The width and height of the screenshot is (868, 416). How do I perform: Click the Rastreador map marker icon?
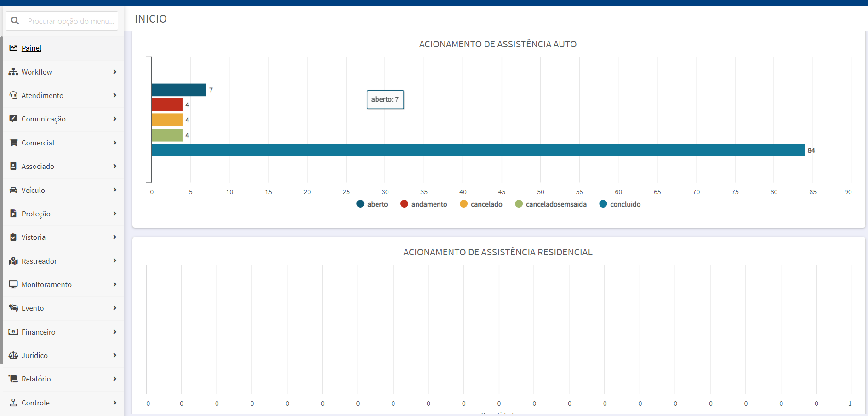pyautogui.click(x=13, y=261)
